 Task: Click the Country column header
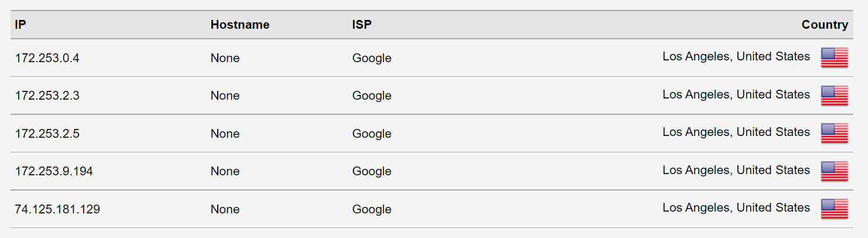[x=825, y=25]
